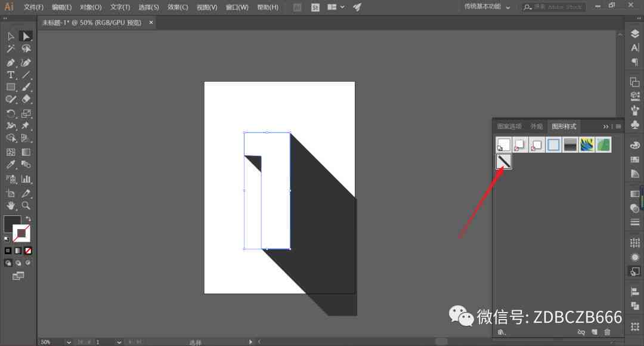Select the Zoom magnifier tool
The height and width of the screenshot is (346, 644).
[x=26, y=205]
